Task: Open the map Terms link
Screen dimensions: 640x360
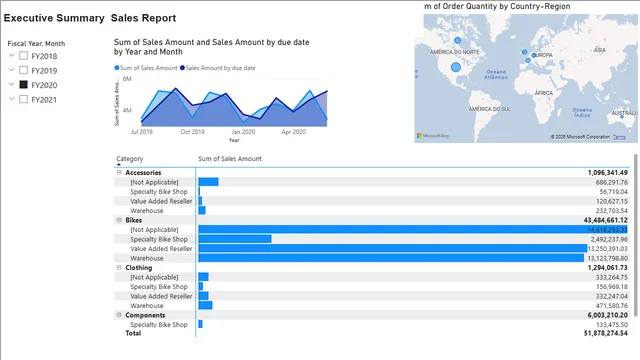Action: [619, 137]
